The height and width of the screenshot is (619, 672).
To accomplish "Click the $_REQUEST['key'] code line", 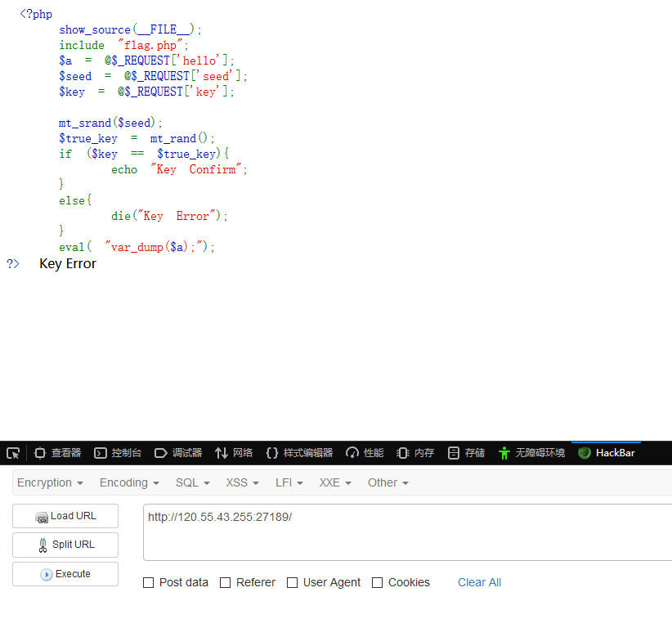I will click(x=146, y=92).
